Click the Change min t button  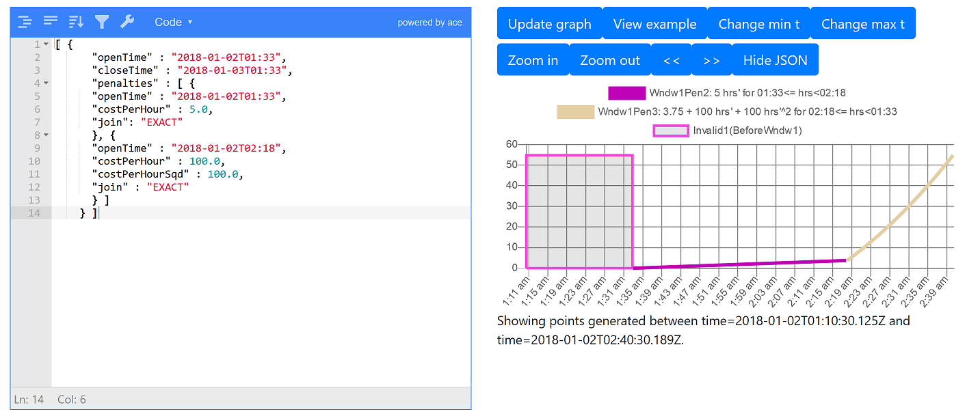point(758,24)
